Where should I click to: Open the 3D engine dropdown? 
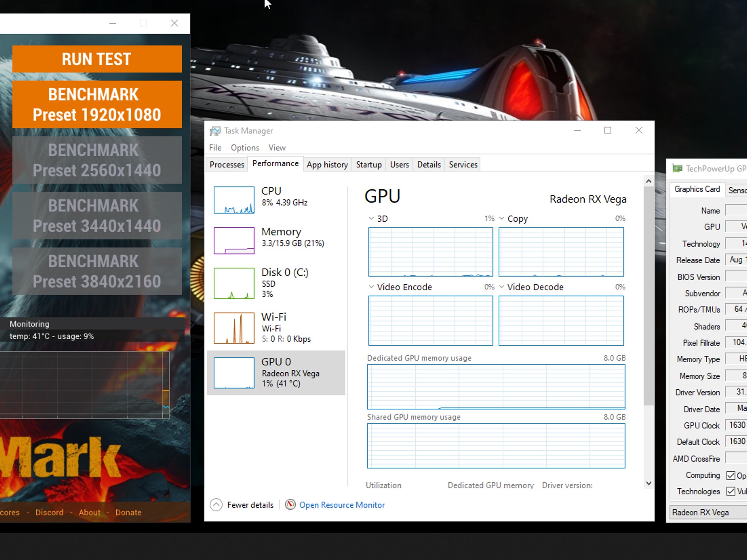click(x=371, y=218)
